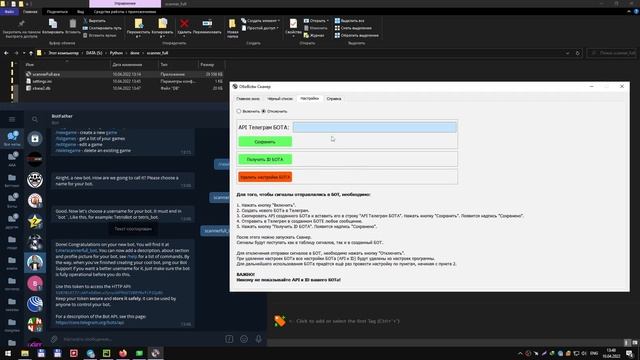Click the Copy to folder icon in Explorer
Image resolution: width=640 pixels, height=360 pixels.
162,24
